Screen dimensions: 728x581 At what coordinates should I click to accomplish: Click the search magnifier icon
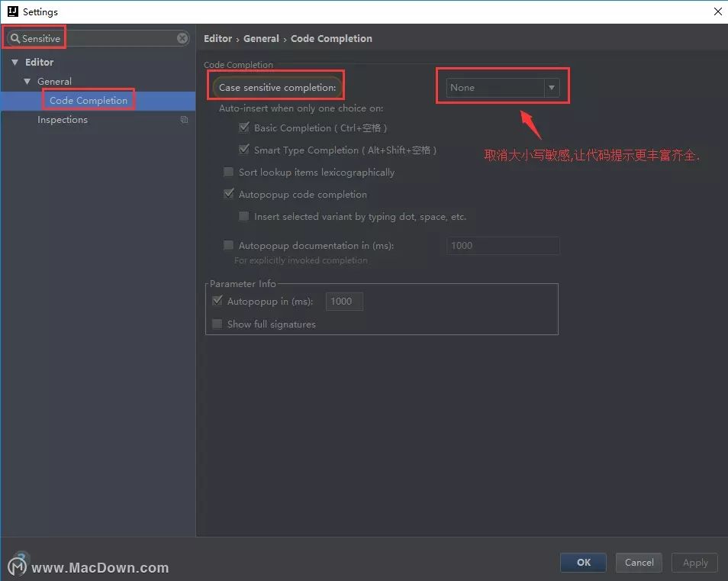point(15,38)
